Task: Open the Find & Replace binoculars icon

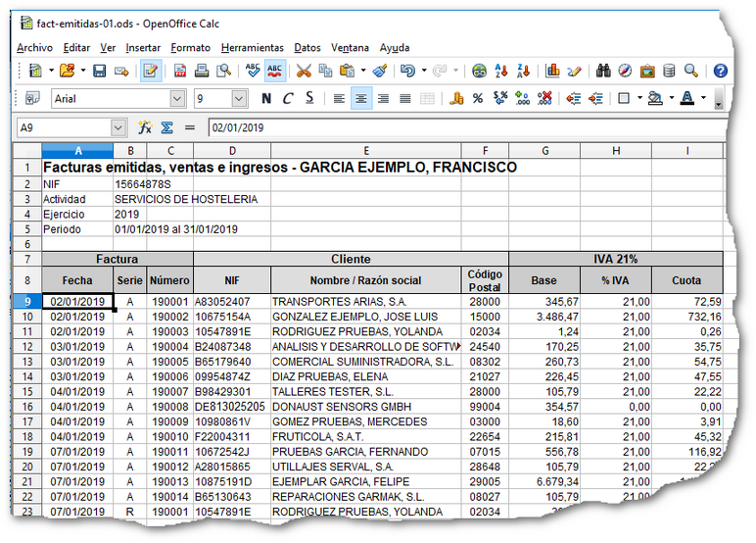Action: click(x=603, y=71)
